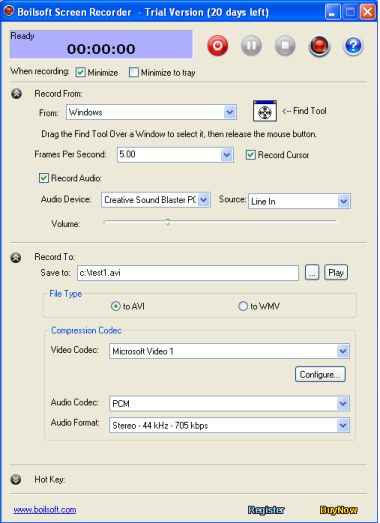Click the Configure button
Screen dimensions: 380x523
320,375
